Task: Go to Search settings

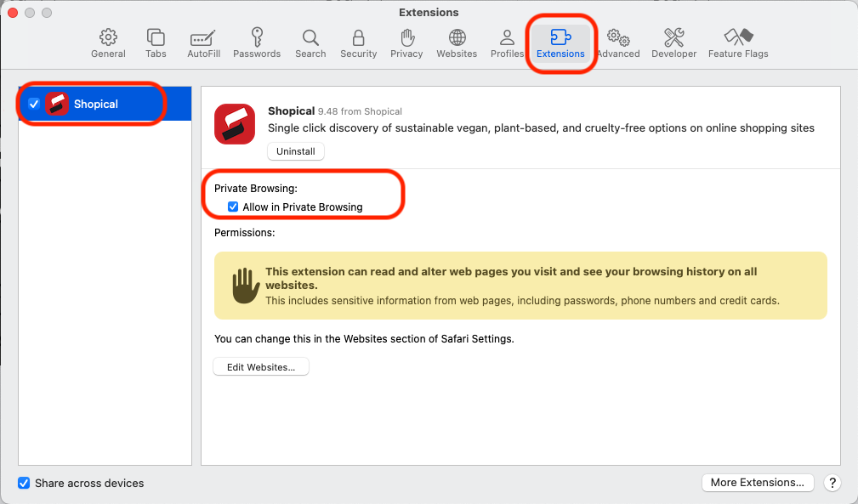Action: point(310,43)
